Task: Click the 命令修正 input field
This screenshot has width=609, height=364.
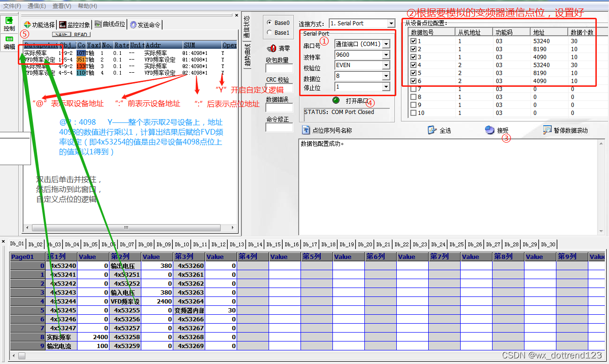Action: coord(279,128)
